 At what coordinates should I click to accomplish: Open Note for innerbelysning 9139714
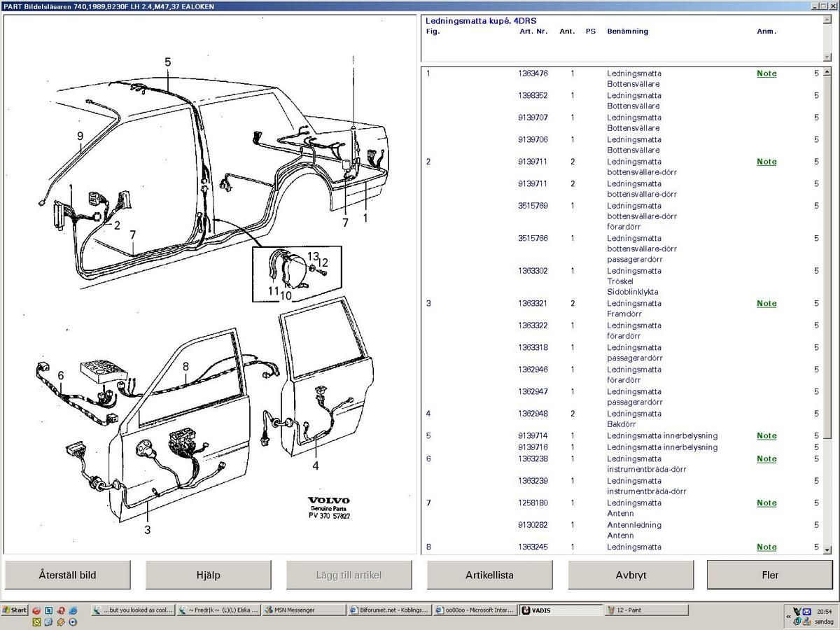(x=766, y=436)
